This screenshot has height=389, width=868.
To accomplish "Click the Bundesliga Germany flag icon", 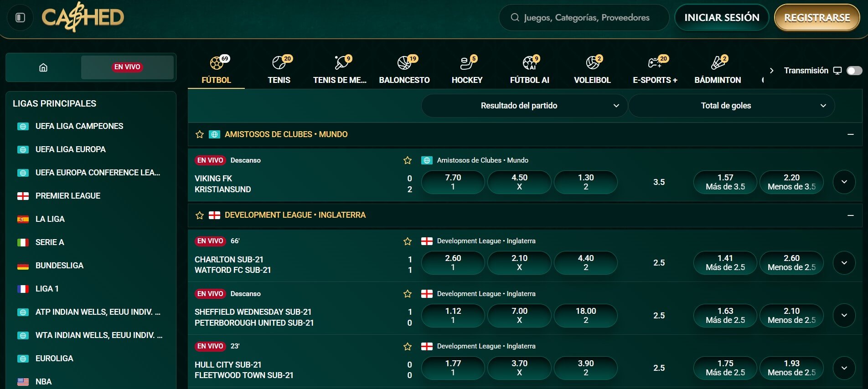I will (23, 266).
